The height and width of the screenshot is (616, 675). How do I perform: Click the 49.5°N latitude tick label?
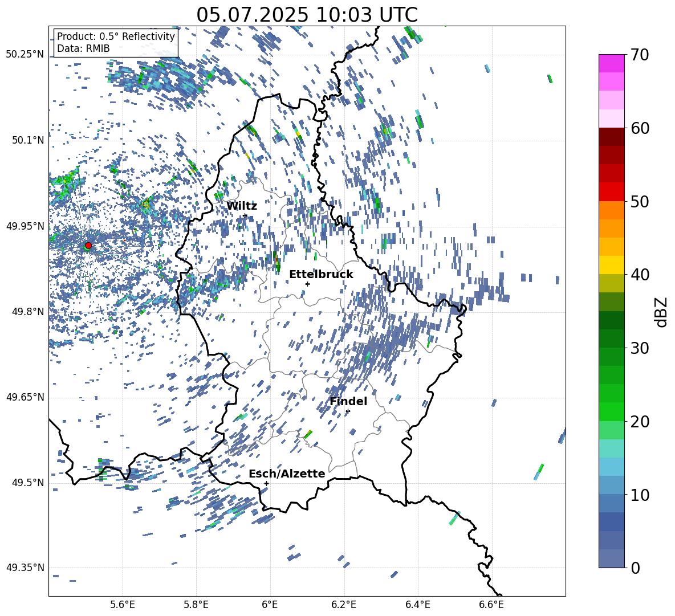[x=28, y=482]
